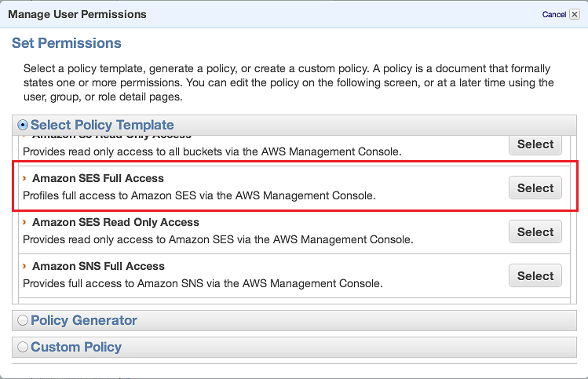Click 'Provides full access to Amazon SNS' description
The image size is (588, 379).
tap(203, 283)
